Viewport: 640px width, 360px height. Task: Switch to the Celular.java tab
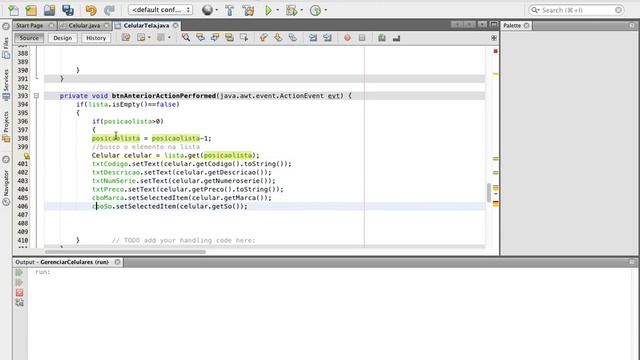pyautogui.click(x=84, y=26)
